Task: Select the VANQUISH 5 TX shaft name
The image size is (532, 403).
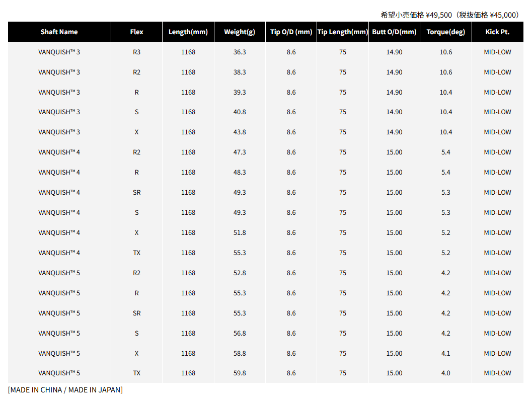Action: click(59, 373)
